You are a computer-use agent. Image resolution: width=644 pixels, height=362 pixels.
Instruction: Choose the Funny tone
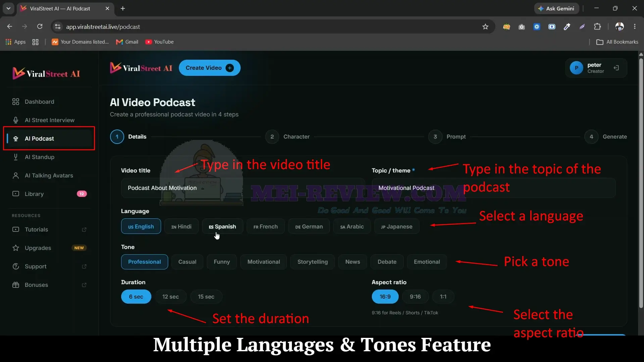(x=222, y=262)
